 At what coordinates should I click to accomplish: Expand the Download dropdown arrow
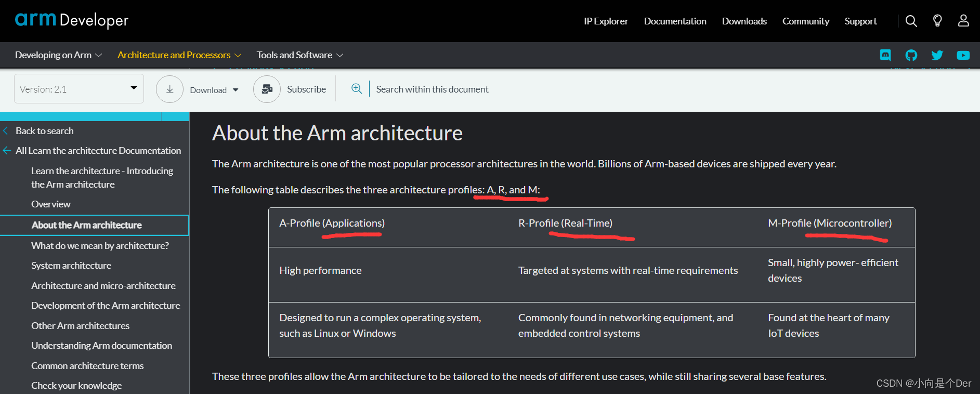pos(236,90)
